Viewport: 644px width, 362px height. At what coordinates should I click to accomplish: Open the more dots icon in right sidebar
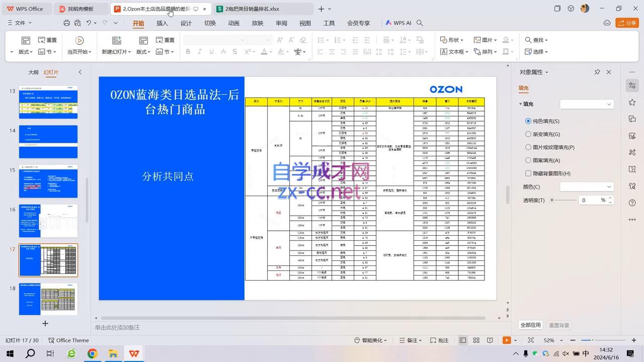point(632,220)
